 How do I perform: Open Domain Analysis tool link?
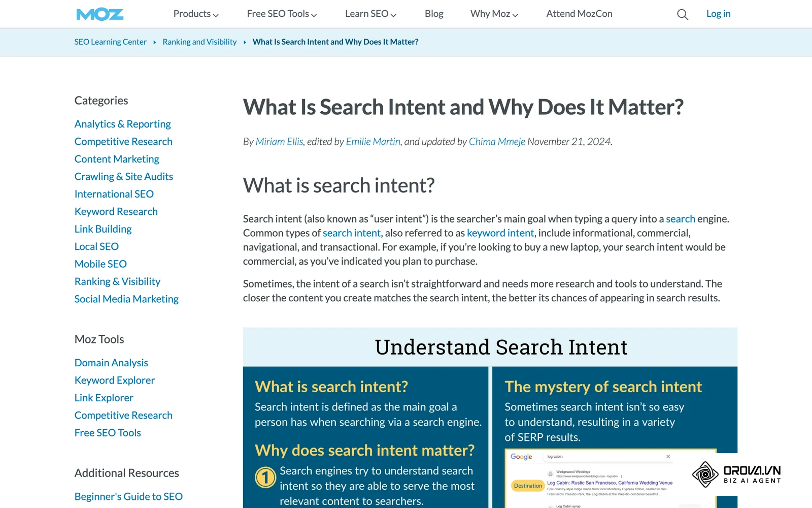(111, 363)
